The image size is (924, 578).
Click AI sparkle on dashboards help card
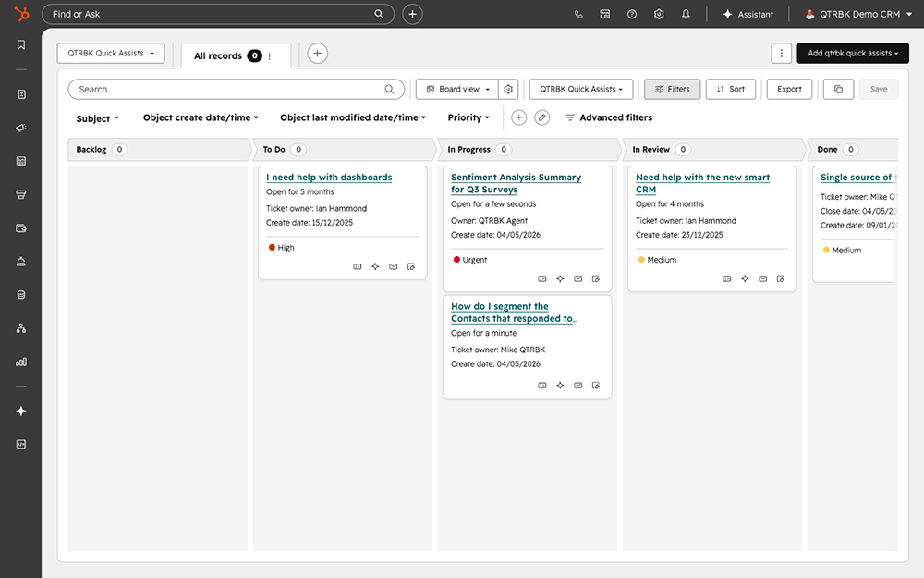375,266
